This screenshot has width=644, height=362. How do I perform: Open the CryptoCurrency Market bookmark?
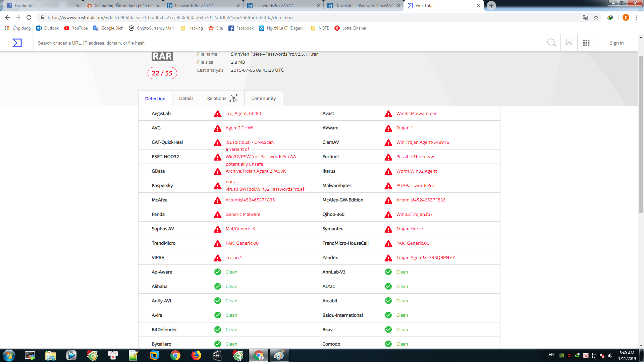(x=152, y=28)
